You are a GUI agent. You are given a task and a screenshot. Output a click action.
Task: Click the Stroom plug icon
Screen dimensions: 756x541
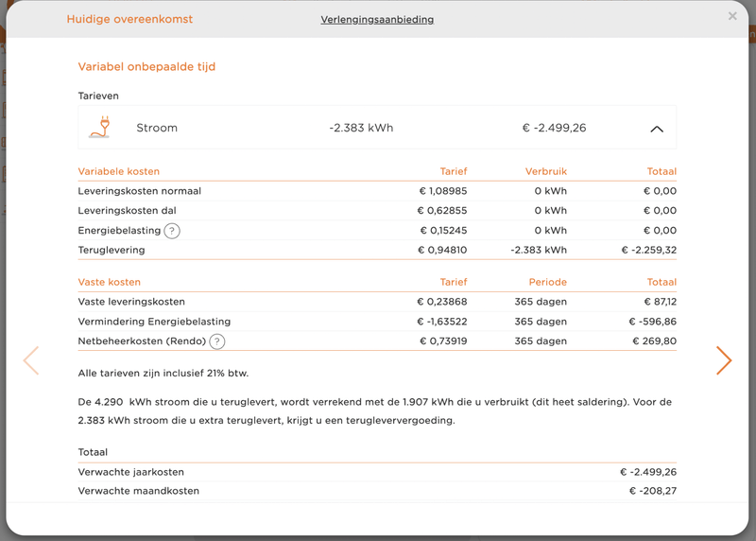[x=100, y=128]
